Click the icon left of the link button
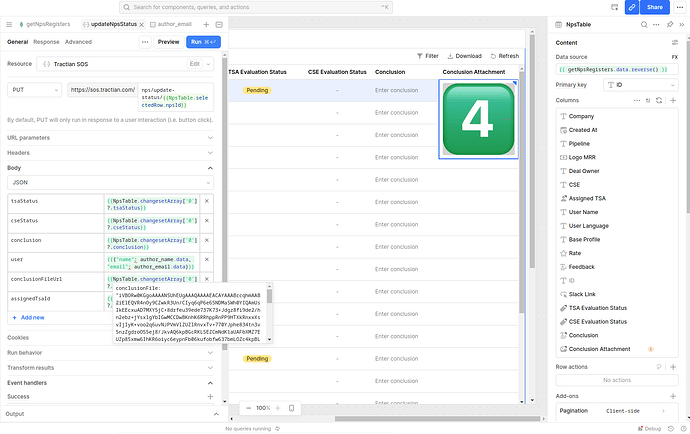The height and width of the screenshot is (434, 690). tap(615, 7)
